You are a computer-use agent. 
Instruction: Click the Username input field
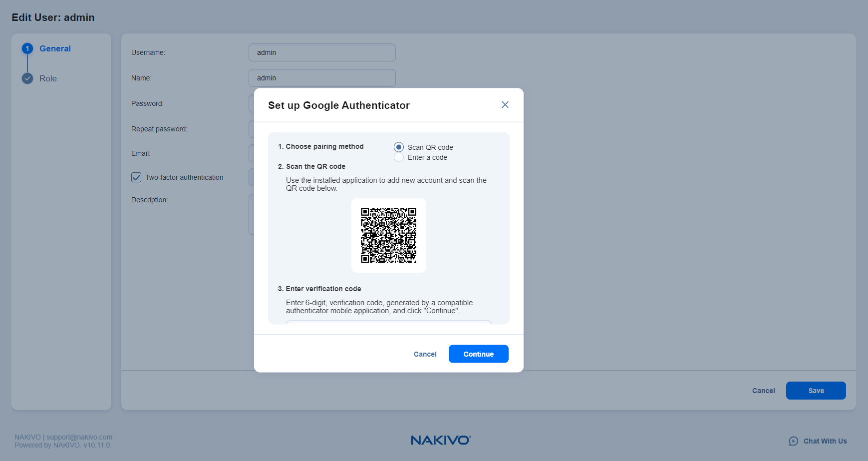(322, 52)
